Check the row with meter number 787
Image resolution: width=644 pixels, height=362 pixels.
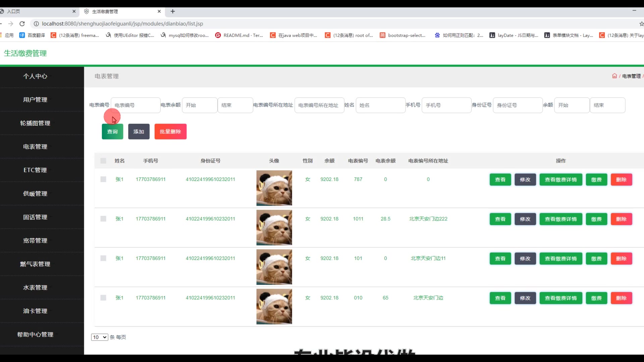click(x=103, y=179)
